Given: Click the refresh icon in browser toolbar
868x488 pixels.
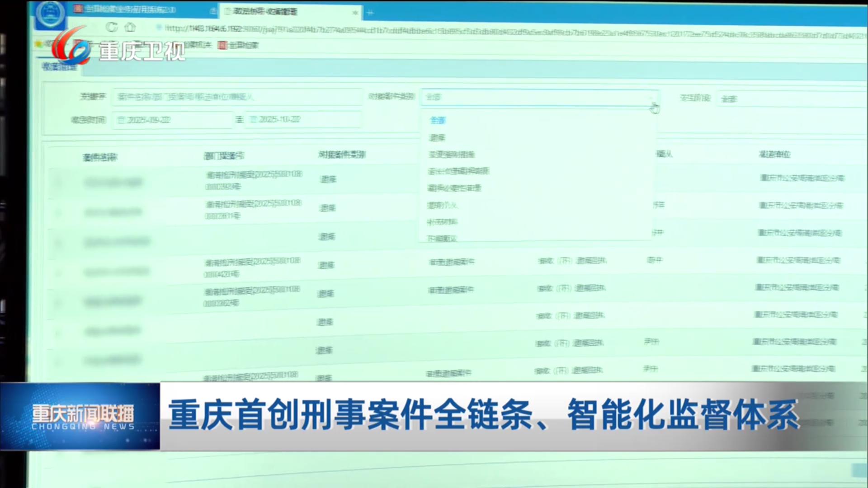Looking at the screenshot, I should (111, 27).
